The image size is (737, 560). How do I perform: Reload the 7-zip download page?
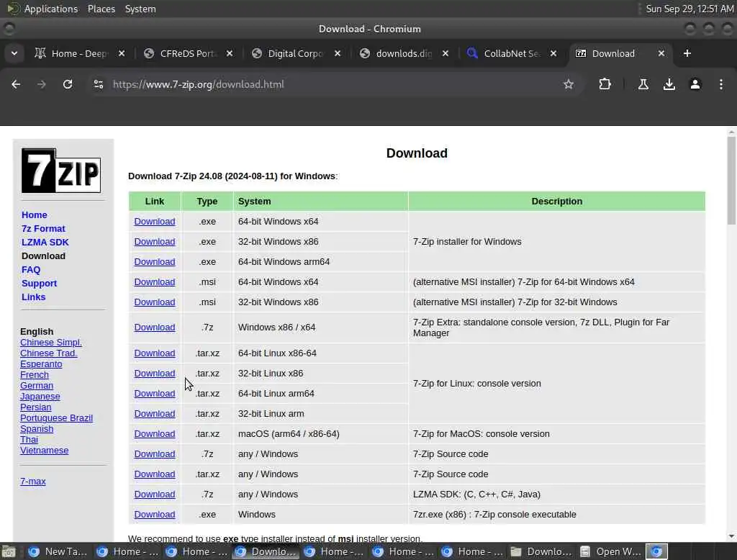[x=68, y=84]
